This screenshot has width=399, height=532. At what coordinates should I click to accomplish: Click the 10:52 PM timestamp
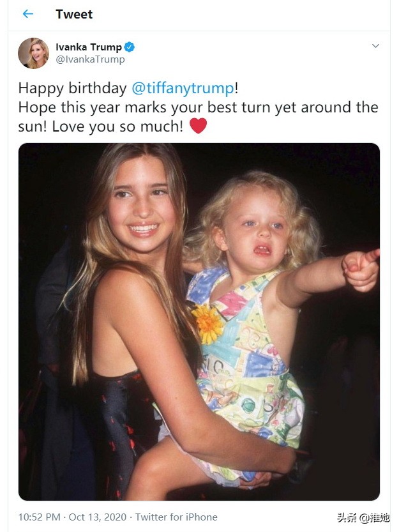pyautogui.click(x=39, y=517)
